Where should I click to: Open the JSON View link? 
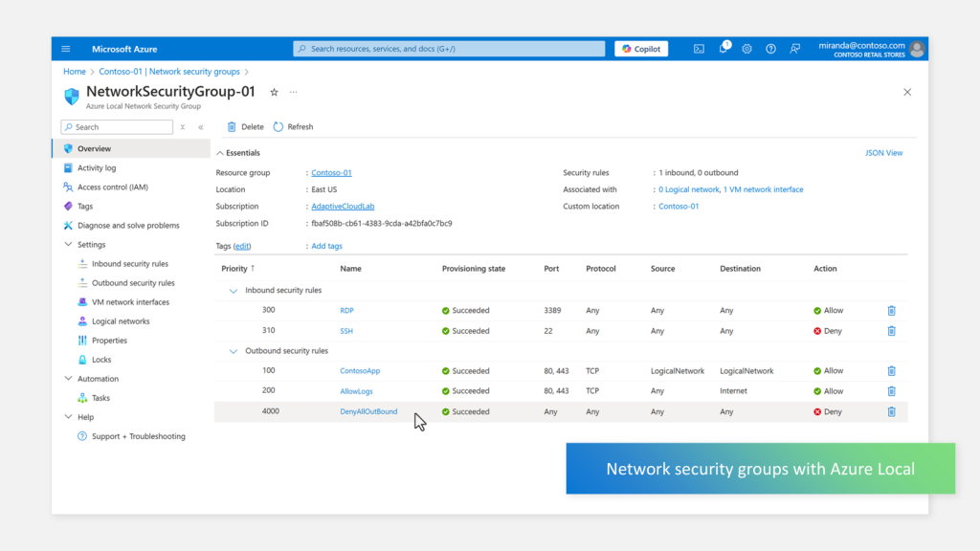click(x=883, y=153)
